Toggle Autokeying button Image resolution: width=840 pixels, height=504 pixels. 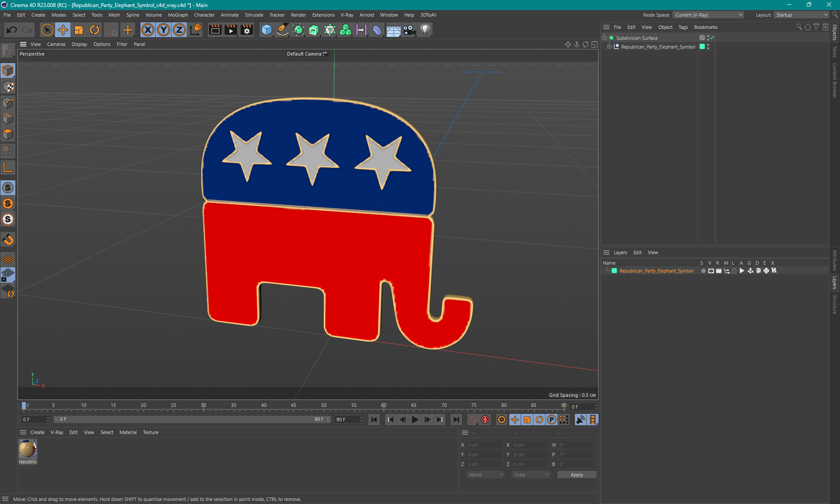pos(485,420)
